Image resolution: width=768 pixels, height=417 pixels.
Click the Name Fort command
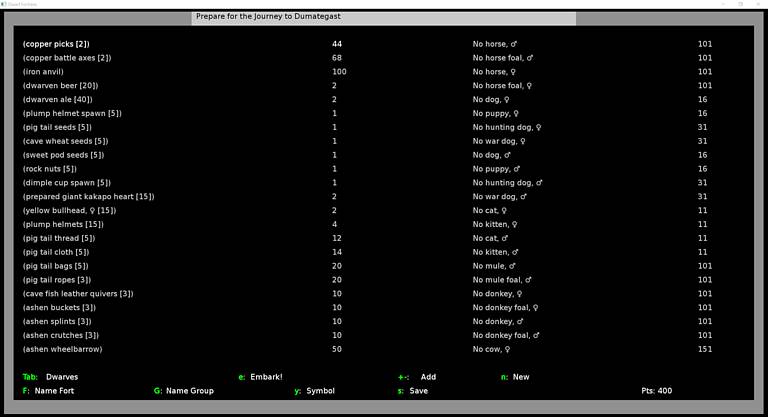[48, 391]
